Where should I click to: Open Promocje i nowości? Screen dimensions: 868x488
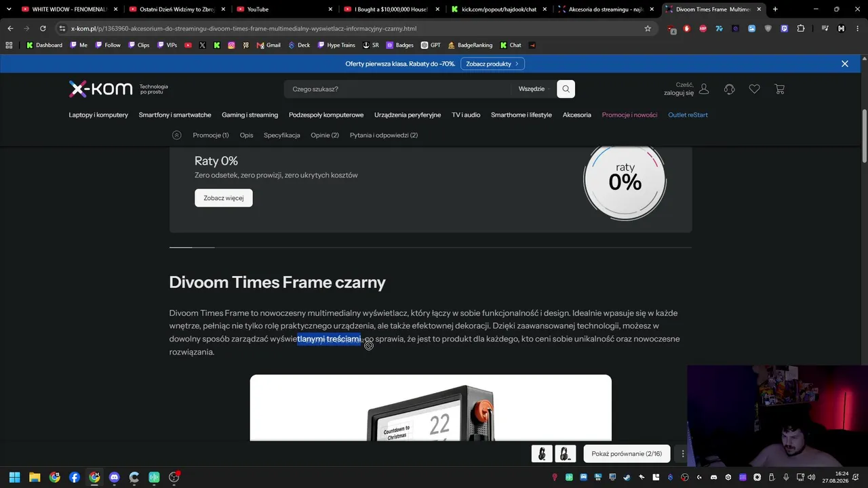tap(629, 115)
